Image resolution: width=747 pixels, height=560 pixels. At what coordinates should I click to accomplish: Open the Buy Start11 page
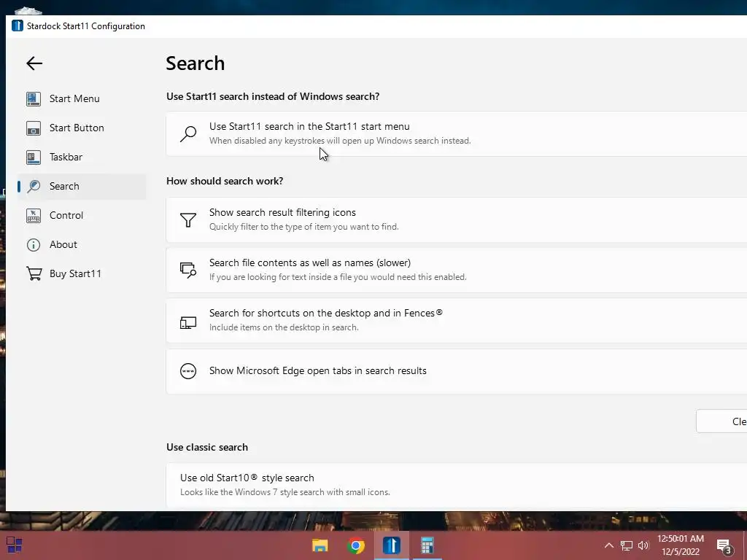coord(82,273)
